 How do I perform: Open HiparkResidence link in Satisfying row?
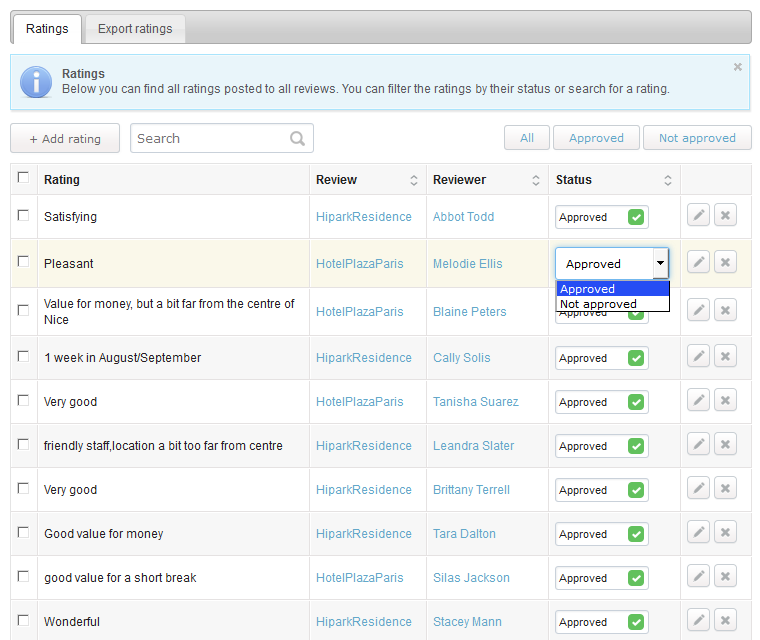(x=364, y=217)
